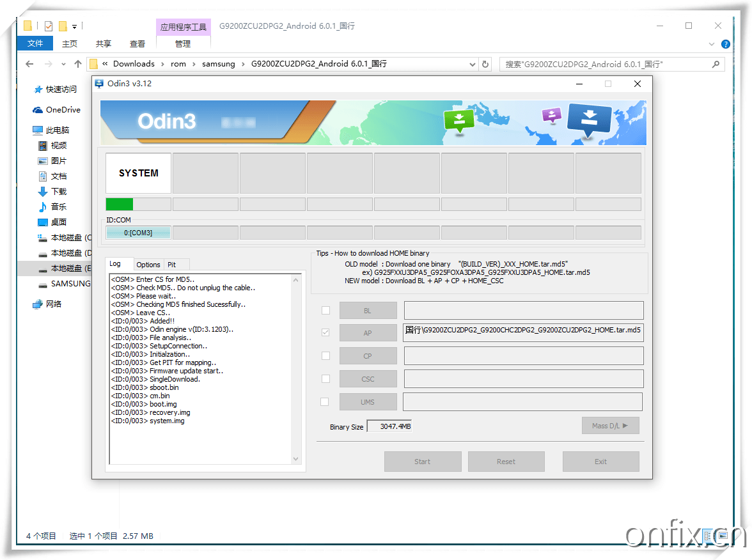Viewport: 752px width, 560px height.
Task: Open the 音乐 music folder in sidebar
Action: pos(59,206)
